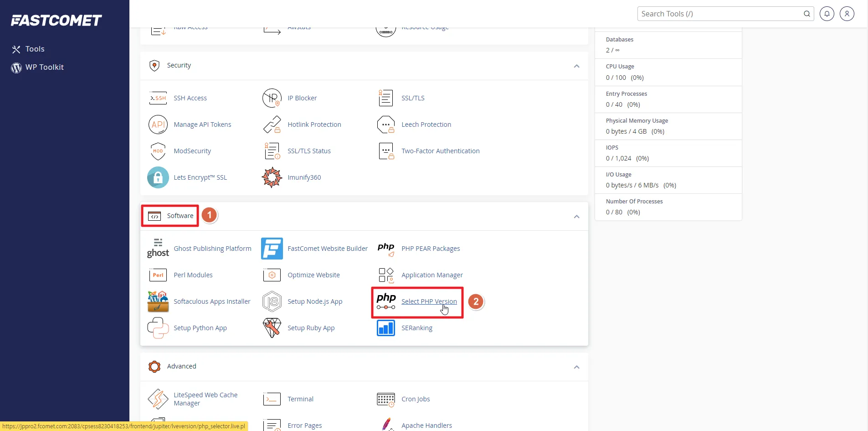Viewport: 868px width, 431px height.
Task: Open the Application Manager link
Action: (x=432, y=275)
